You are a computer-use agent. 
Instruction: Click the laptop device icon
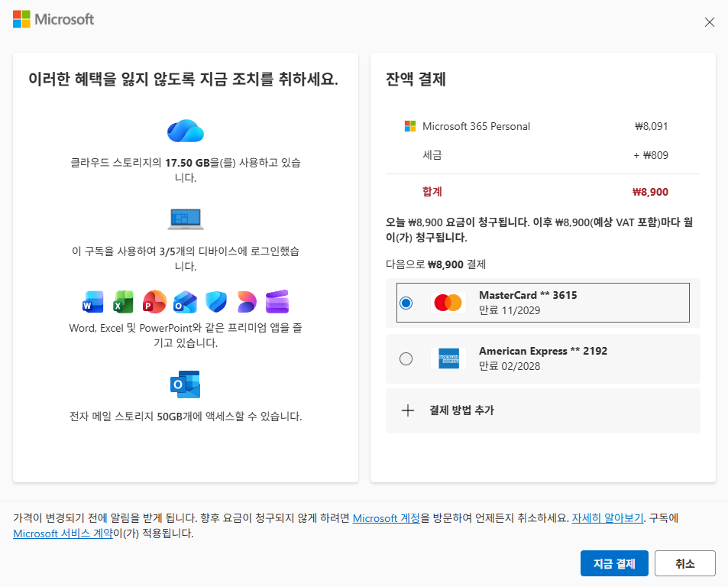coord(186,219)
